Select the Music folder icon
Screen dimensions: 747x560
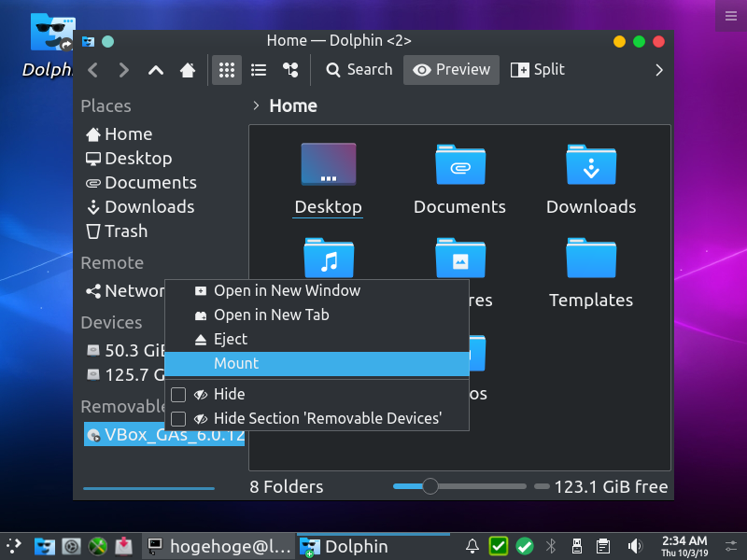point(329,258)
